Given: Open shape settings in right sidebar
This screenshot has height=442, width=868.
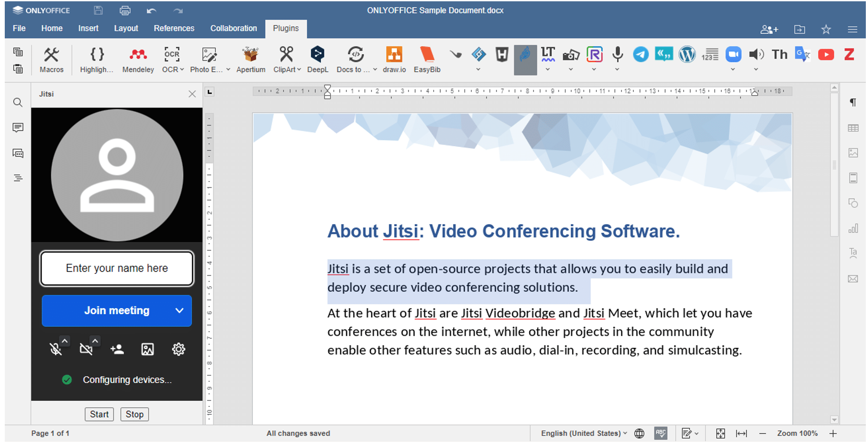Looking at the screenshot, I should click(853, 203).
